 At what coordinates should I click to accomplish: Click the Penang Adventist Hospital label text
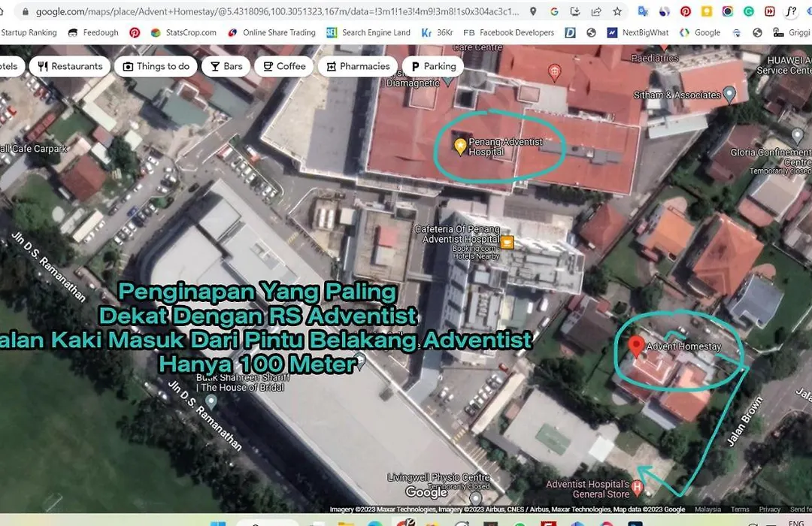[505, 147]
